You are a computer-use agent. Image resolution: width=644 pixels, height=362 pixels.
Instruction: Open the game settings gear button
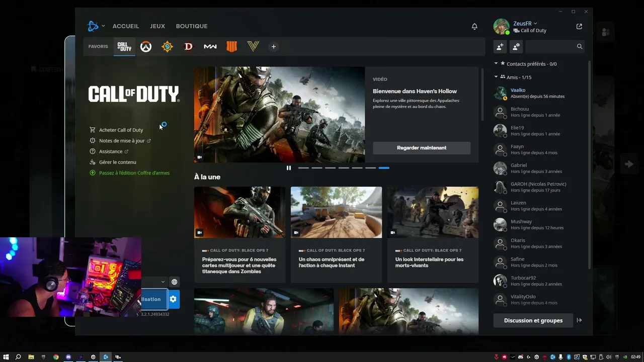click(x=173, y=299)
